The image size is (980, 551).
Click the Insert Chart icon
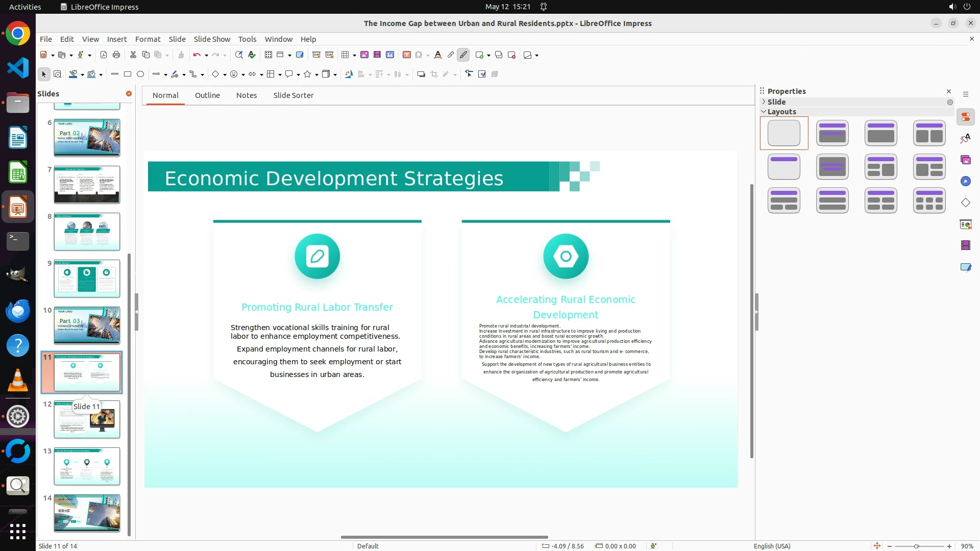click(x=390, y=55)
